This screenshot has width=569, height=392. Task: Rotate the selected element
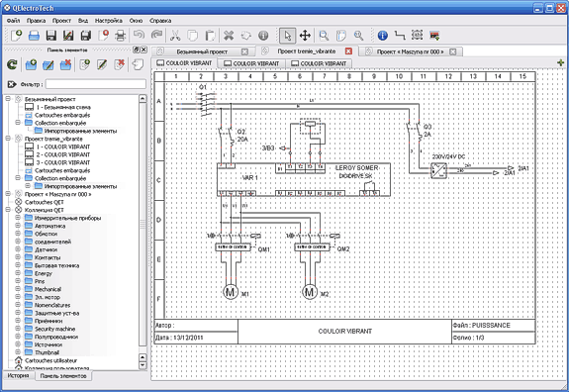coord(246,36)
